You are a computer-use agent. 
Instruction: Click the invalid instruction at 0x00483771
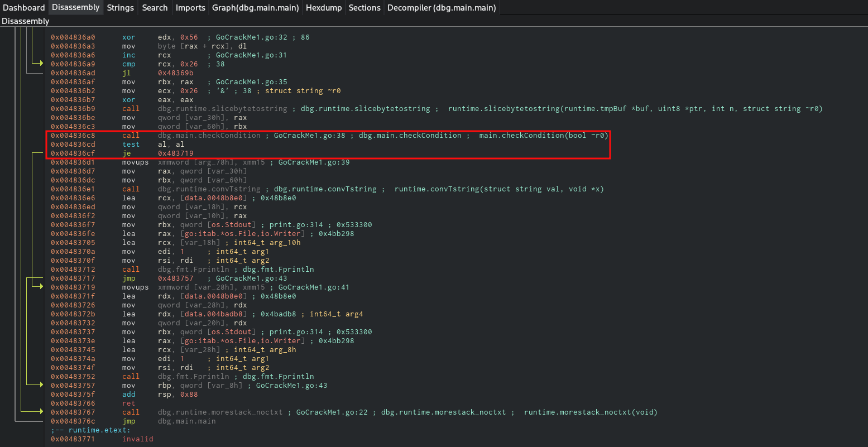(x=137, y=439)
